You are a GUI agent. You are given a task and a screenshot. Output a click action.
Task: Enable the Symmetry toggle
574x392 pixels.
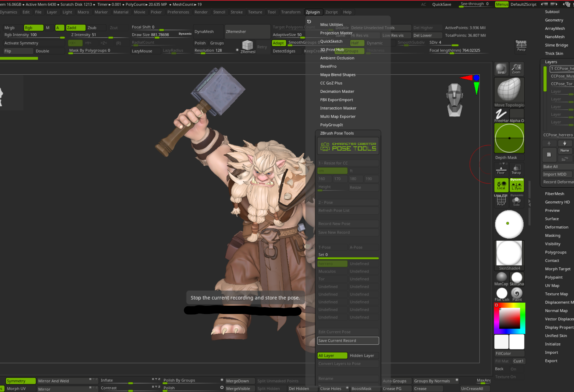(x=21, y=381)
